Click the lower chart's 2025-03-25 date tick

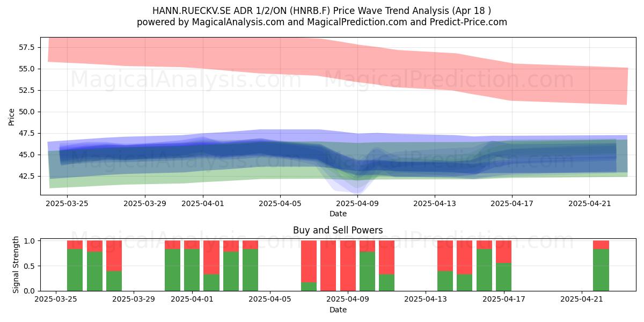click(55, 299)
